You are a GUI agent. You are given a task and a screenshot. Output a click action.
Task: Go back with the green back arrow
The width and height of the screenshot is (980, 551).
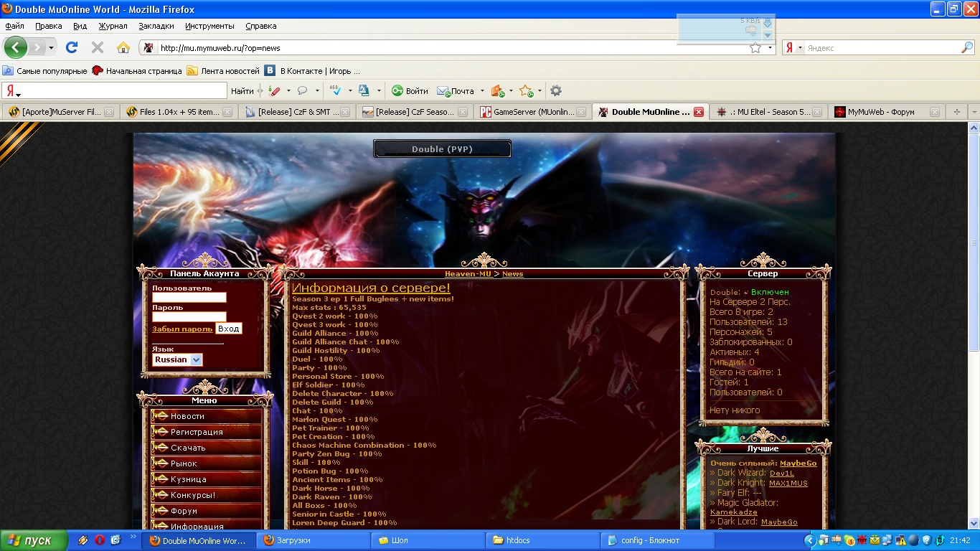(15, 47)
